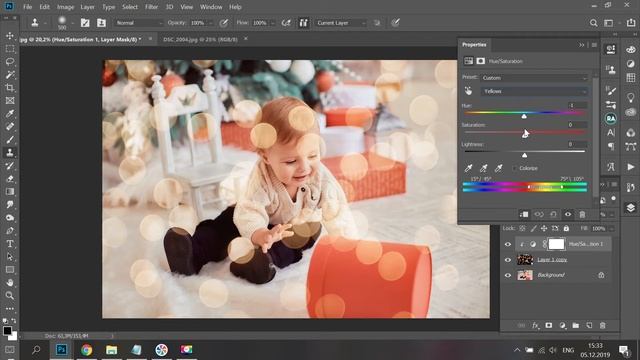Open the Image menu
The image size is (640, 360).
[65, 7]
